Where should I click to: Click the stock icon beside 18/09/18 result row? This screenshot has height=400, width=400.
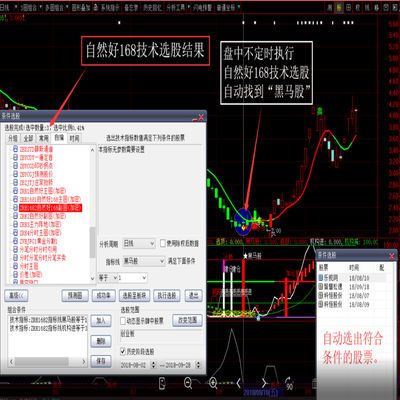tap(321, 286)
